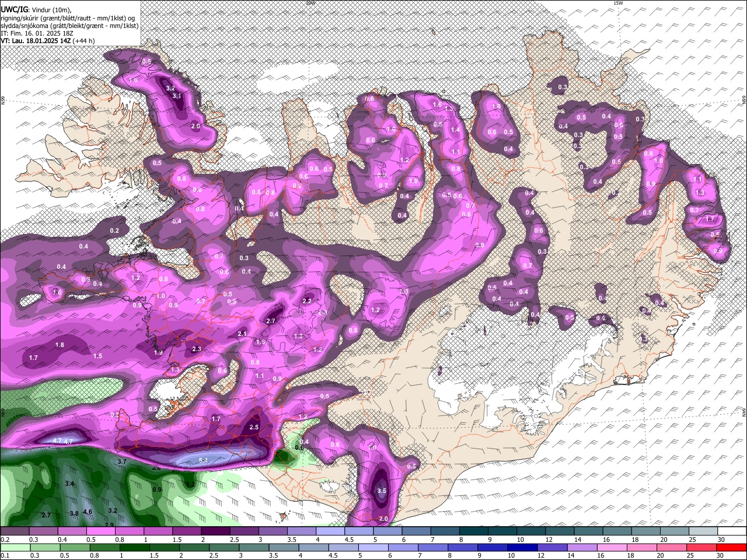Select the darkest green 1–1.5 rain legend swatch
The image size is (747, 560).
[x=135, y=547]
